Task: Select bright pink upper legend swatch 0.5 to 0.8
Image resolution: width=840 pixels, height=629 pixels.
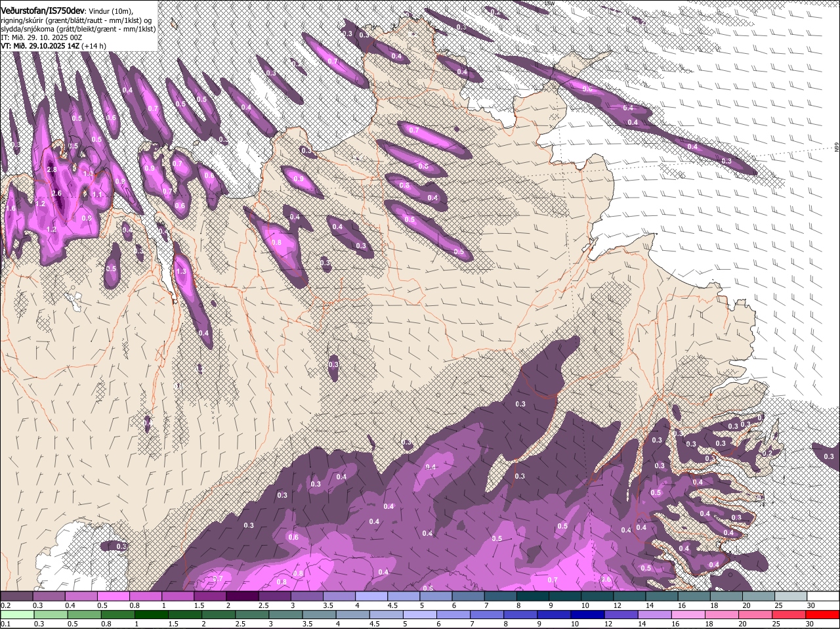Action: [x=113, y=596]
